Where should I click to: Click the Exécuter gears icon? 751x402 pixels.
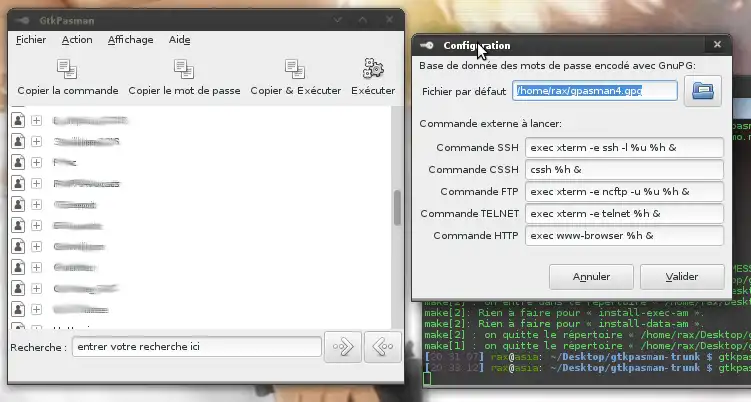(373, 69)
